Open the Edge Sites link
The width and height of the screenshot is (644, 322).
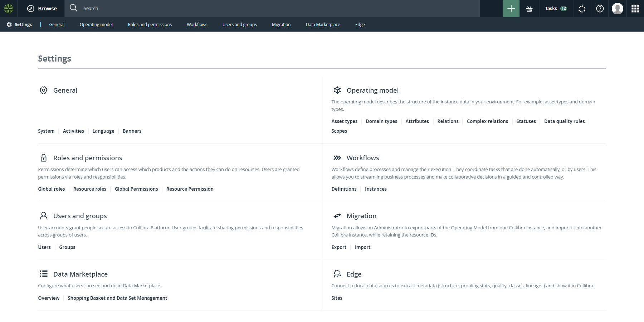click(x=337, y=298)
